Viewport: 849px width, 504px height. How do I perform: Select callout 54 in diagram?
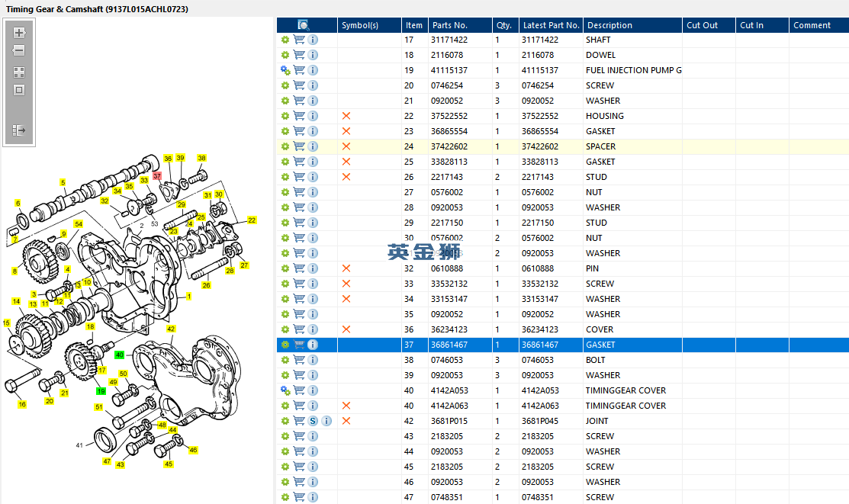pos(79,223)
